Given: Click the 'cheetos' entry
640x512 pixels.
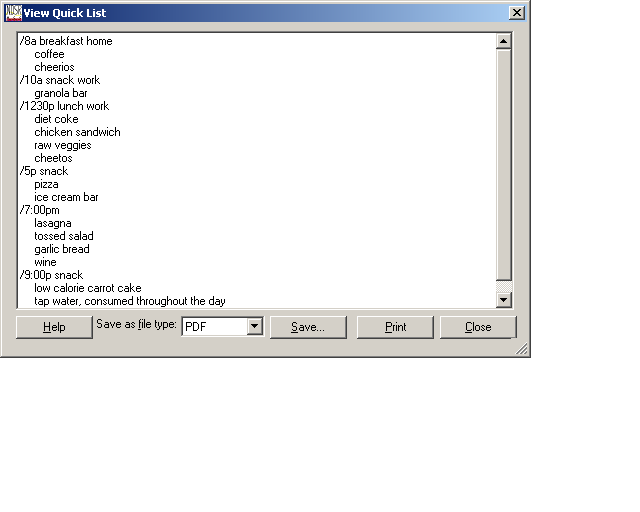Looking at the screenshot, I should pos(53,158).
